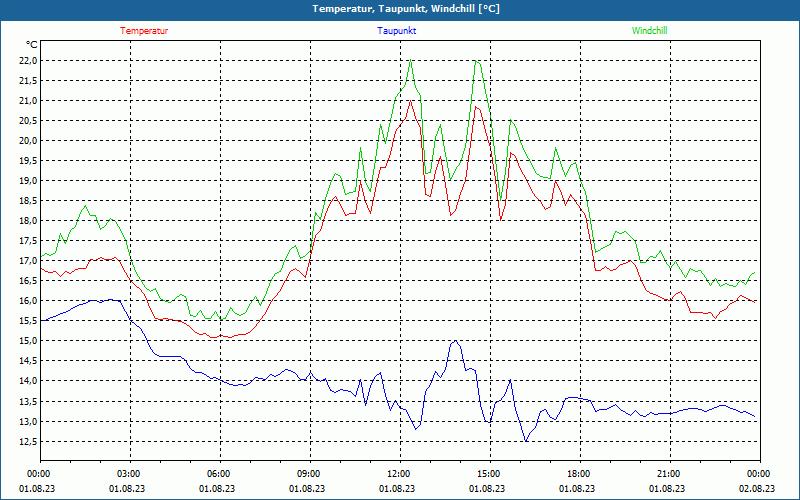Click the 12,5 value on the y-axis
The width and height of the screenshot is (800, 500).
[27, 441]
